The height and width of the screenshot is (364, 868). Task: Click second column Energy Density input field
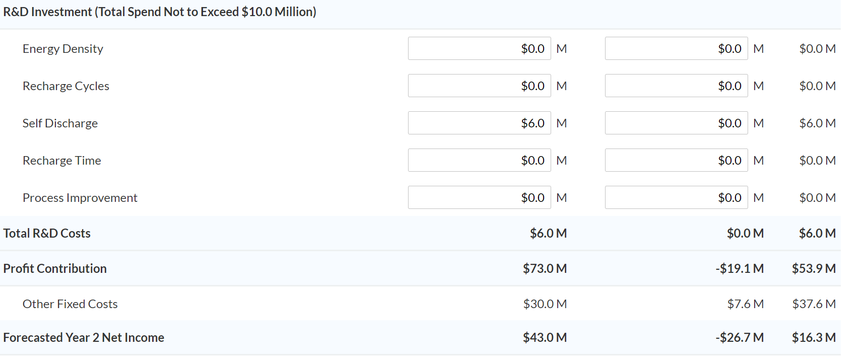tap(676, 48)
